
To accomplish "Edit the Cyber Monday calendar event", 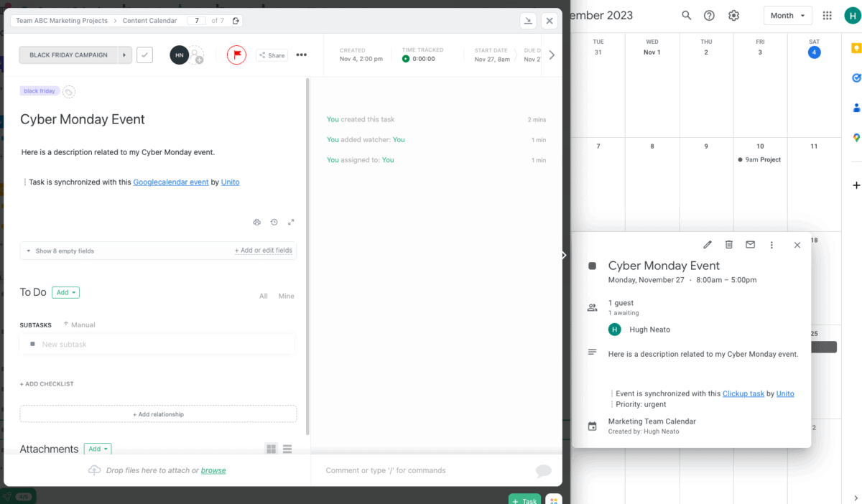I will [708, 245].
